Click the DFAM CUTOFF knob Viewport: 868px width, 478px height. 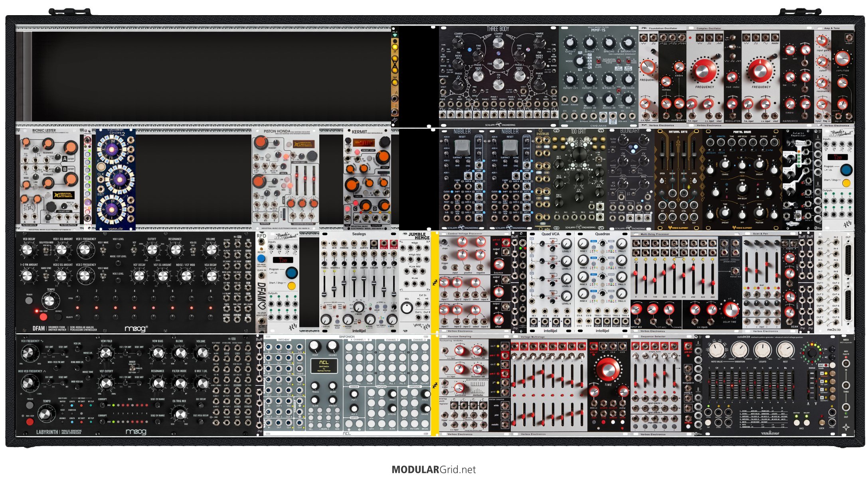point(152,250)
